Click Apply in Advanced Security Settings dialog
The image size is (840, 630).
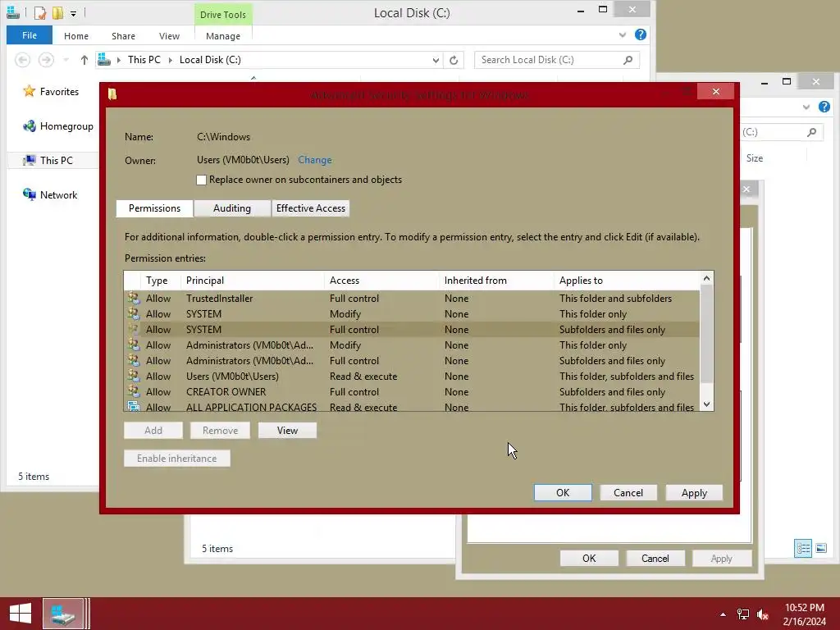[x=694, y=493]
